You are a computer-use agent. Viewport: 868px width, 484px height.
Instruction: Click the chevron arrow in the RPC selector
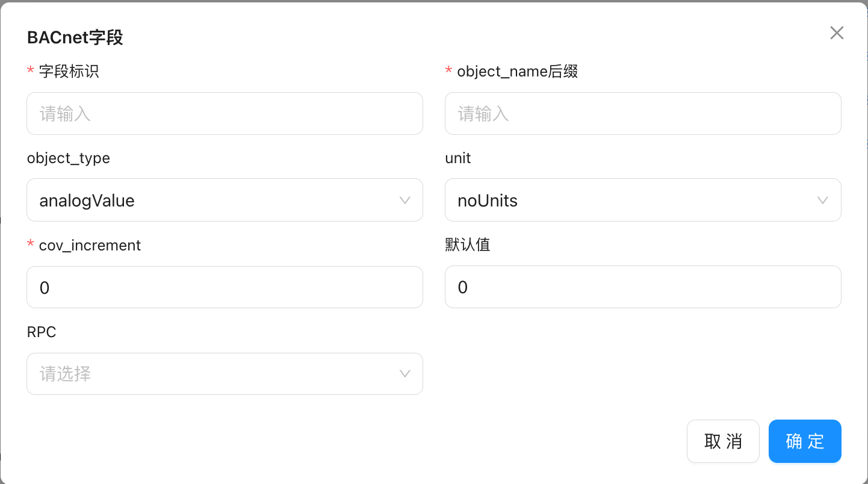click(x=405, y=374)
